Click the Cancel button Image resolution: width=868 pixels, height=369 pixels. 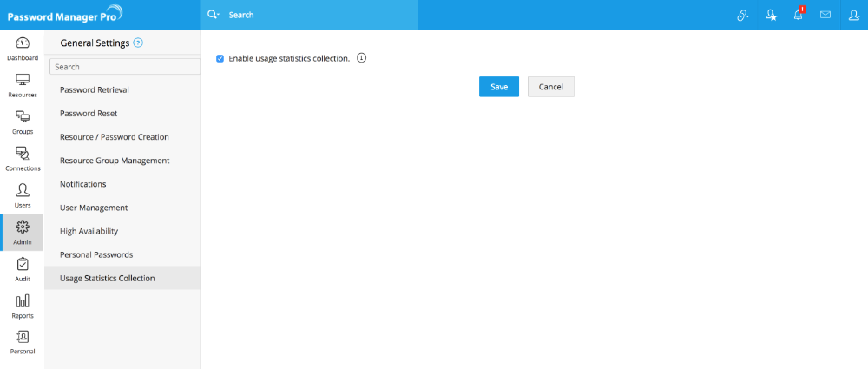551,87
